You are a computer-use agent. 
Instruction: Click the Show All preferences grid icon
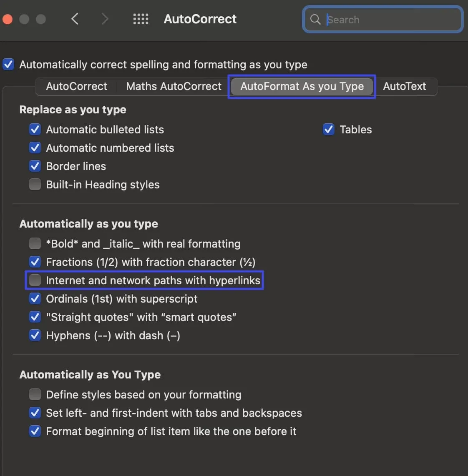tap(141, 19)
